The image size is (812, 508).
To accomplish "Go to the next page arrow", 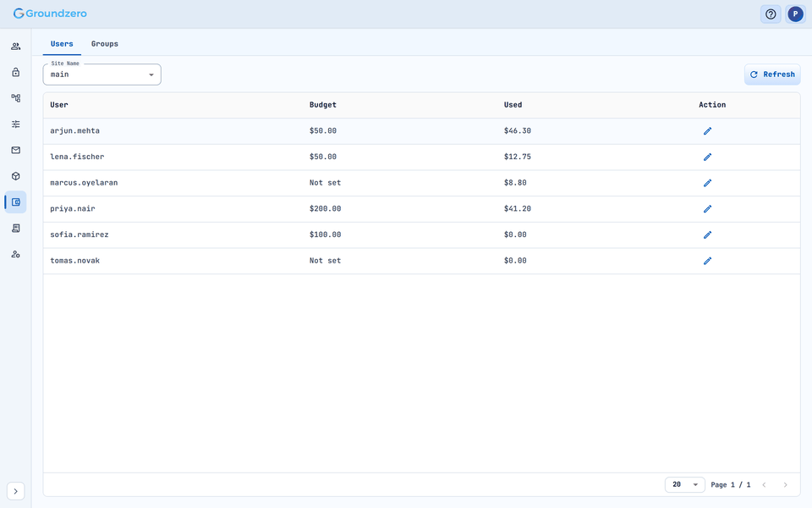I will pos(785,484).
